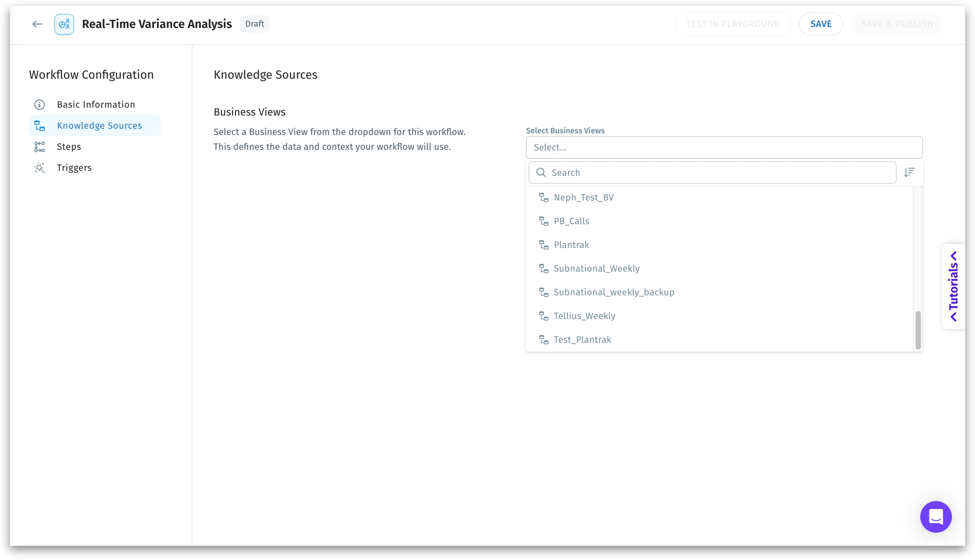
Task: Open the chat support bubble icon
Action: pyautogui.click(x=935, y=516)
